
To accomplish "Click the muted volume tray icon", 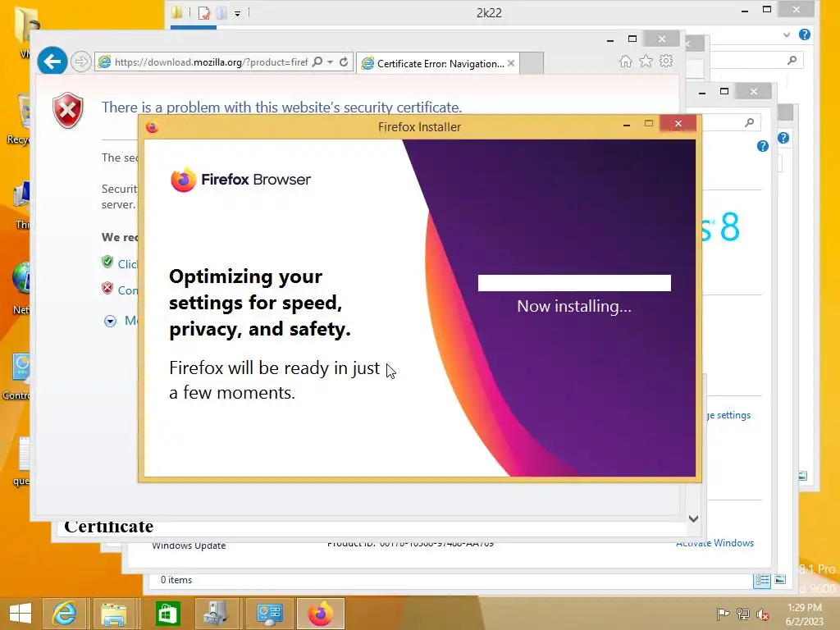I will tap(763, 614).
